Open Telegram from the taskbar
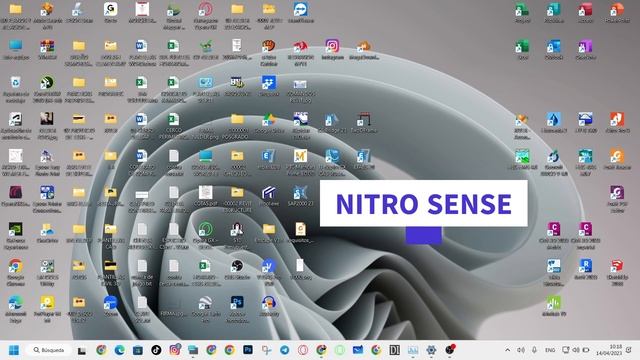This screenshot has width=640, height=360. click(284, 350)
